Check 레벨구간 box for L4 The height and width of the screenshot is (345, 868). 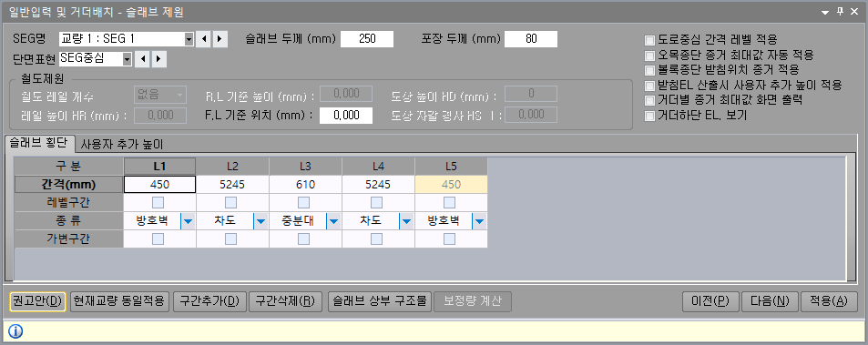[x=376, y=202]
